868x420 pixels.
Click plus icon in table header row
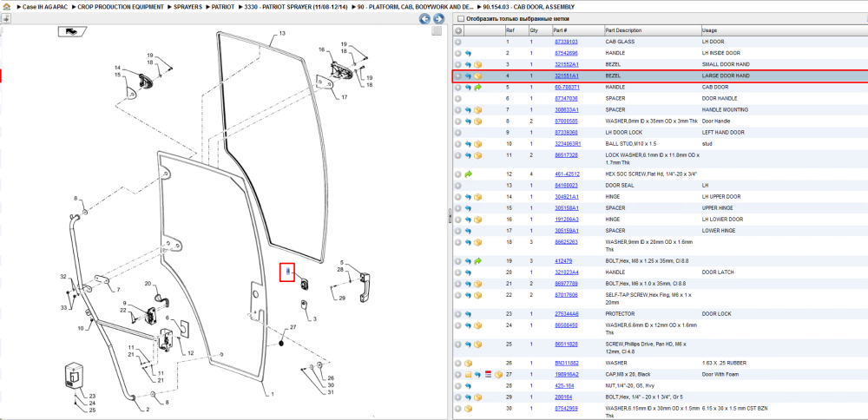[457, 31]
